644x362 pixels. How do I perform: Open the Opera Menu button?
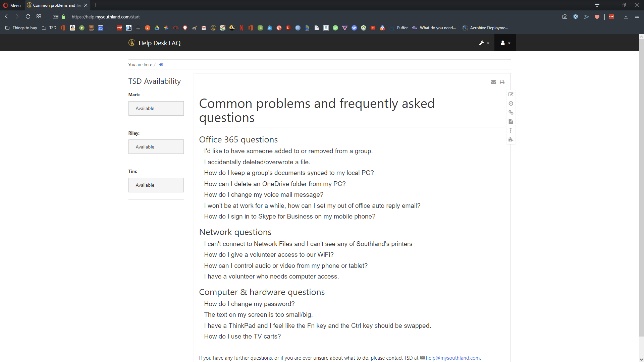12,5
